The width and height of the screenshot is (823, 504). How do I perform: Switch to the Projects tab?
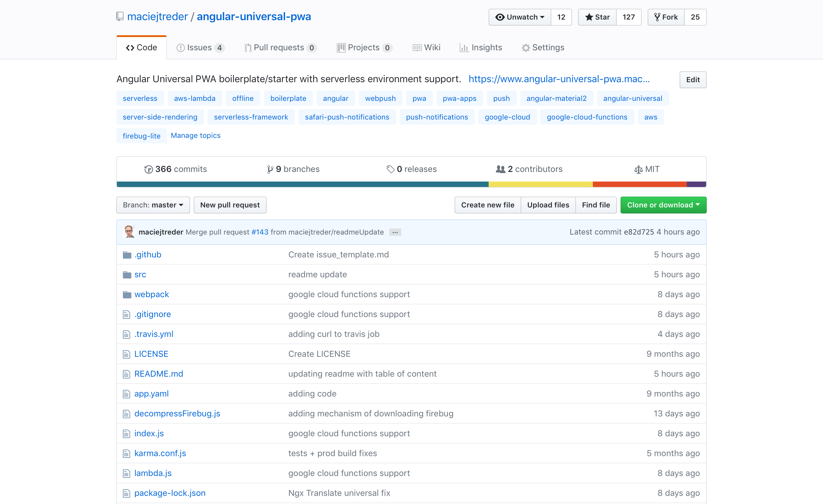365,47
